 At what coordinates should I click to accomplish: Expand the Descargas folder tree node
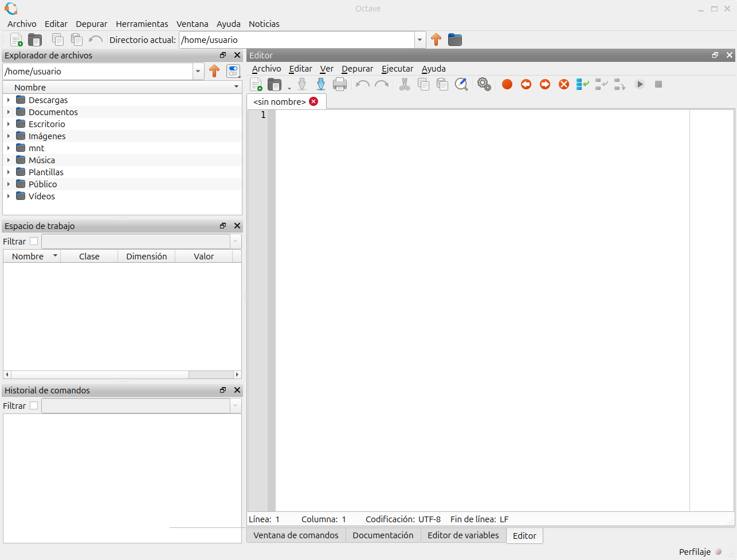click(9, 100)
